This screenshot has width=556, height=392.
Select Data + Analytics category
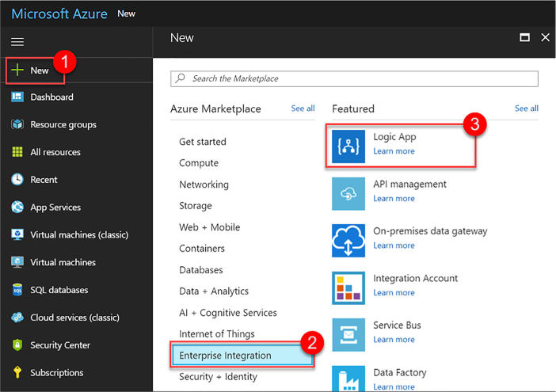pyautogui.click(x=214, y=291)
